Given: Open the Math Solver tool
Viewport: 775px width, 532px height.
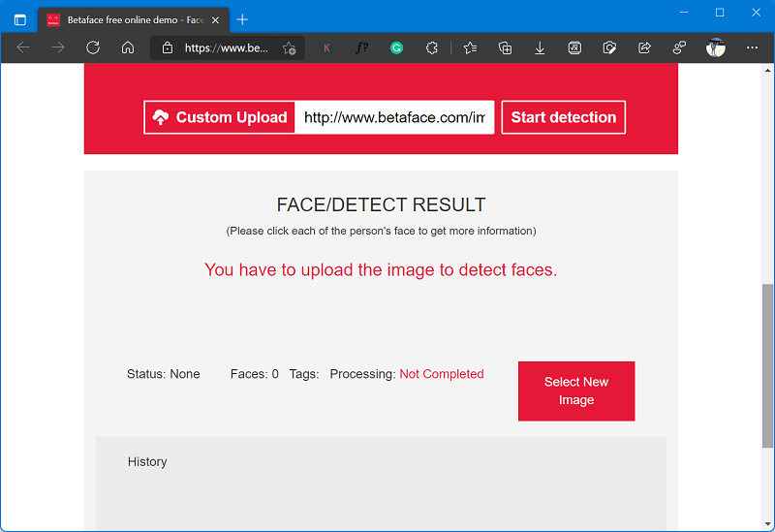Looking at the screenshot, I should click(x=574, y=47).
